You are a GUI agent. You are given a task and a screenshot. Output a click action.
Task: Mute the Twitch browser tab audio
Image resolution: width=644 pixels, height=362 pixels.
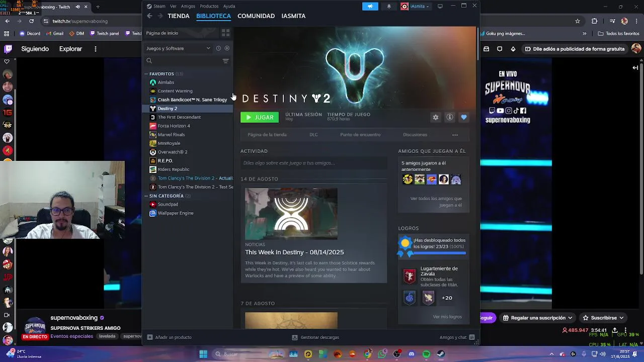click(77, 7)
